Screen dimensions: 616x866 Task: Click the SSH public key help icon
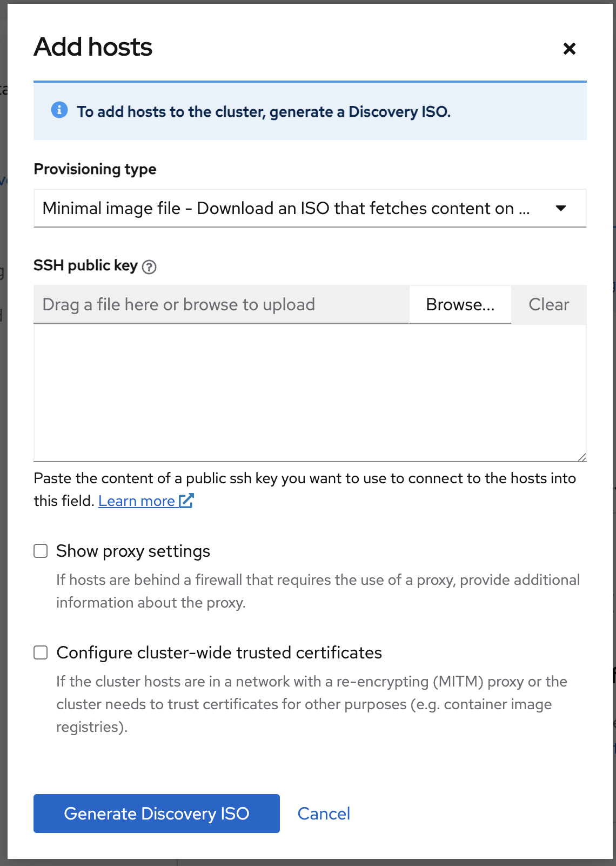(149, 267)
